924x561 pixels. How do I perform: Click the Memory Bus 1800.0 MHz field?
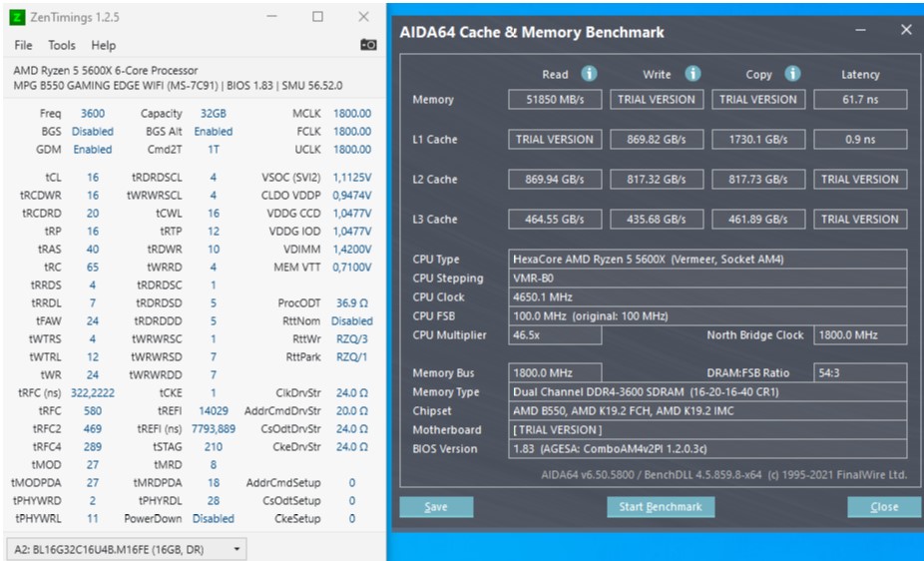[555, 373]
